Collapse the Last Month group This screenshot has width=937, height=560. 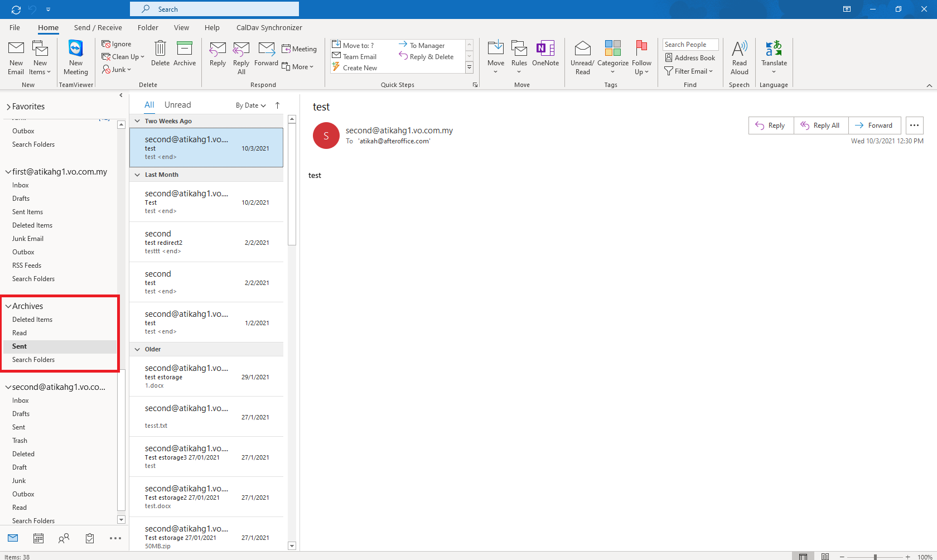pyautogui.click(x=137, y=175)
